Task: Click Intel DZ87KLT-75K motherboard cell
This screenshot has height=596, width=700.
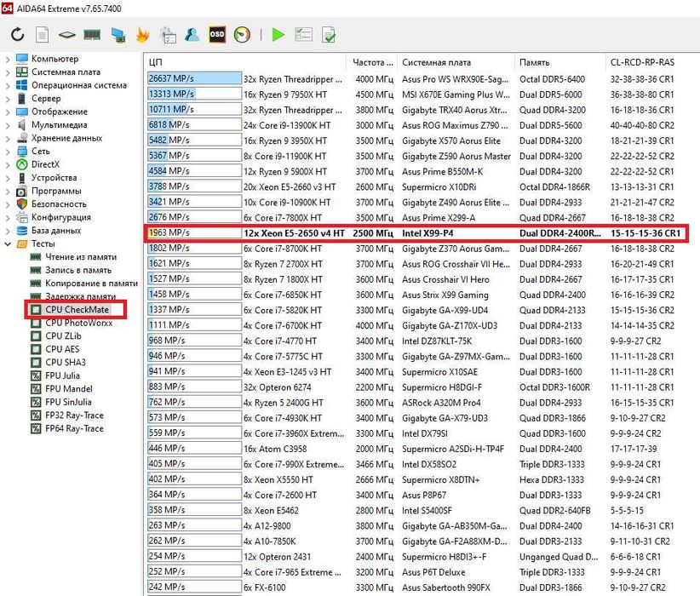Action: (x=437, y=341)
